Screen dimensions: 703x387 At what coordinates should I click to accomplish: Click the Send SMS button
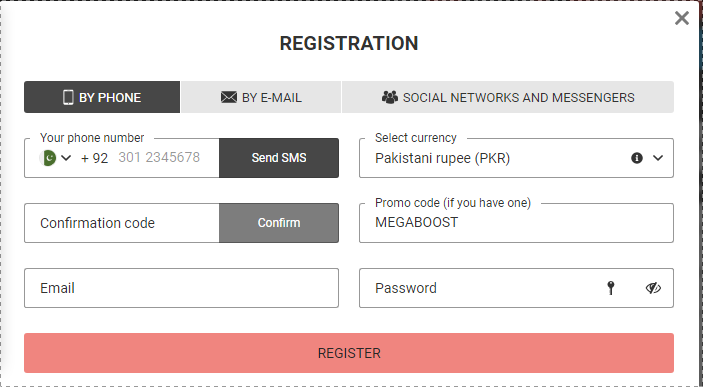point(279,158)
